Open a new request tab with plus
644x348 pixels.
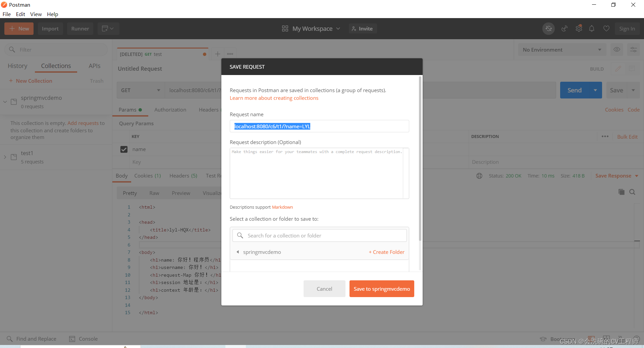pyautogui.click(x=217, y=54)
